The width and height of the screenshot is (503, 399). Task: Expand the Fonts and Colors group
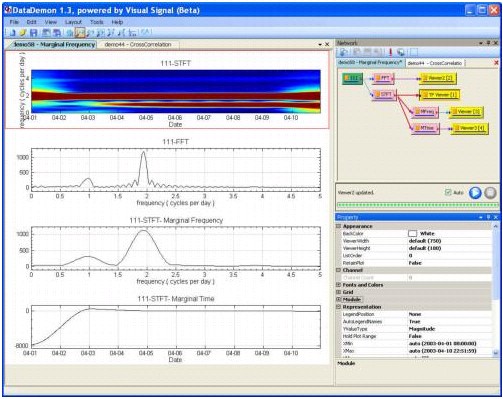(338, 285)
